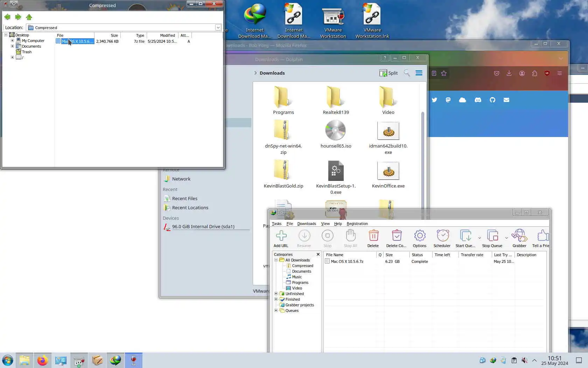Select the KevinBlastGold.zip archive

pyautogui.click(x=283, y=174)
